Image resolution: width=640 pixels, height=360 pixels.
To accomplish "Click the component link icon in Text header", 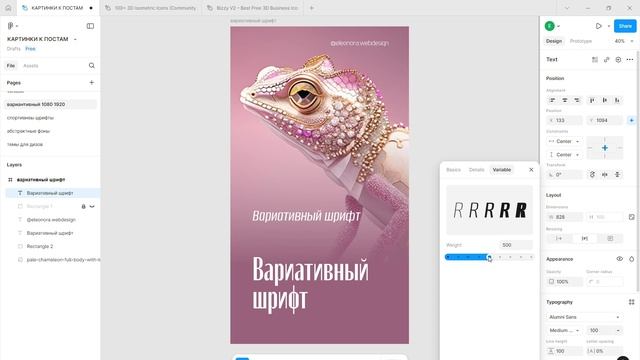I will [x=607, y=60].
